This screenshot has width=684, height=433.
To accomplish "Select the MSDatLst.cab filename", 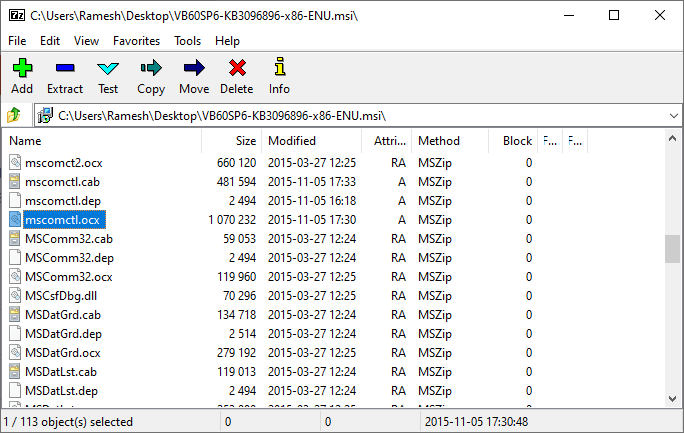I will coord(61,372).
